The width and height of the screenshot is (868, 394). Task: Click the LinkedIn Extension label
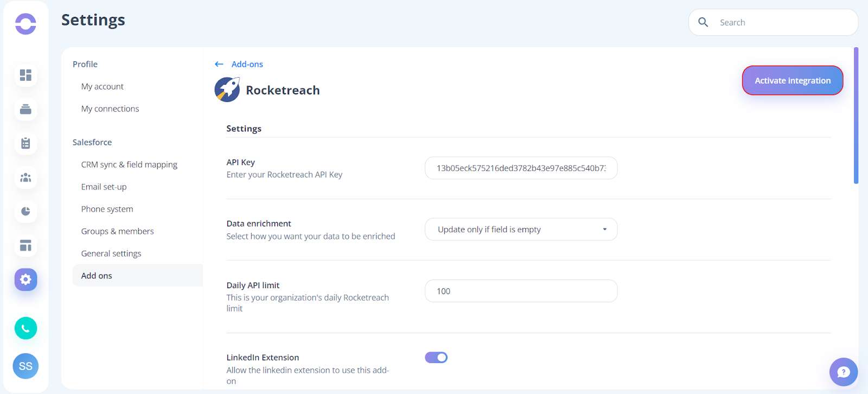click(263, 358)
